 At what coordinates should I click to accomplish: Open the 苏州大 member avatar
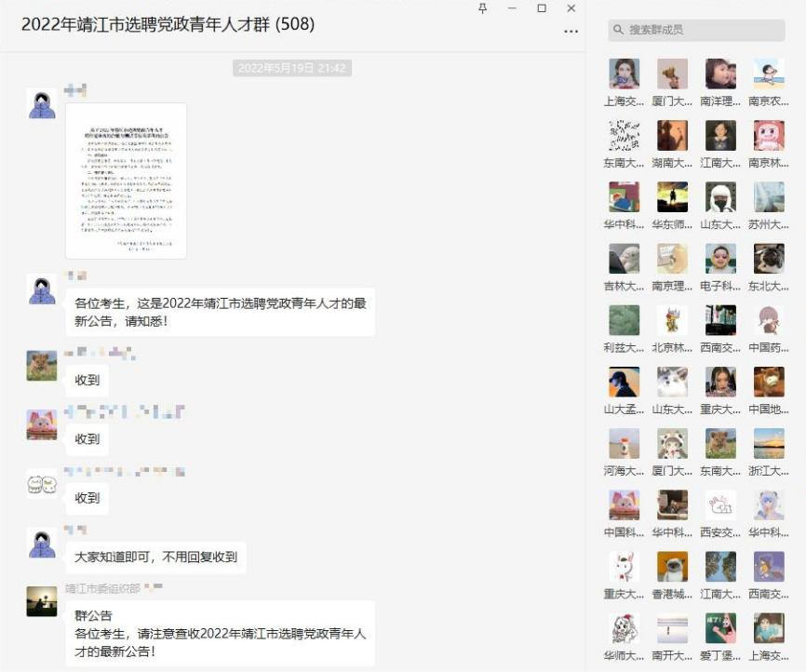769,196
